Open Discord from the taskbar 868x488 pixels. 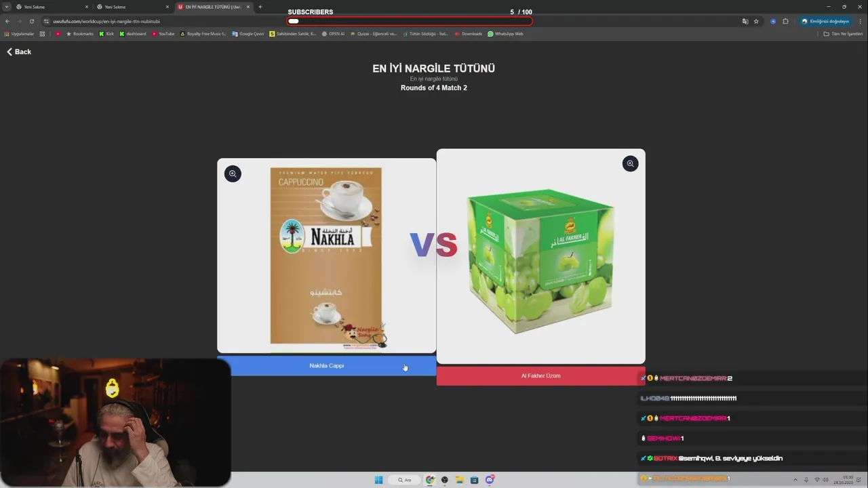coord(490,480)
